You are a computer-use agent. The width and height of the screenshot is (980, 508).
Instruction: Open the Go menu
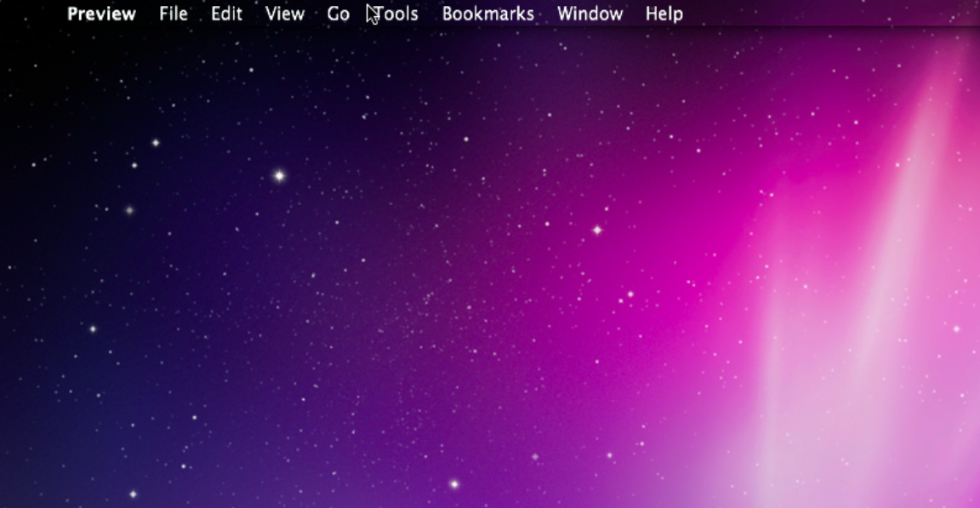click(338, 14)
